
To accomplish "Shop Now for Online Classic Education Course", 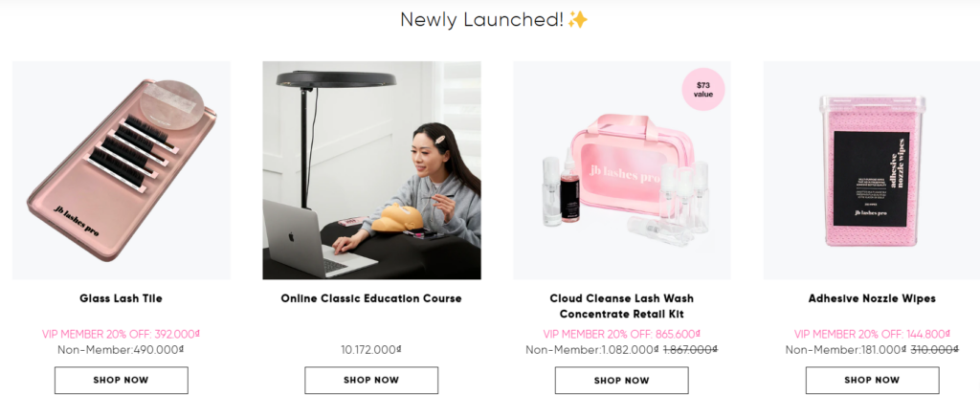I will tap(371, 380).
